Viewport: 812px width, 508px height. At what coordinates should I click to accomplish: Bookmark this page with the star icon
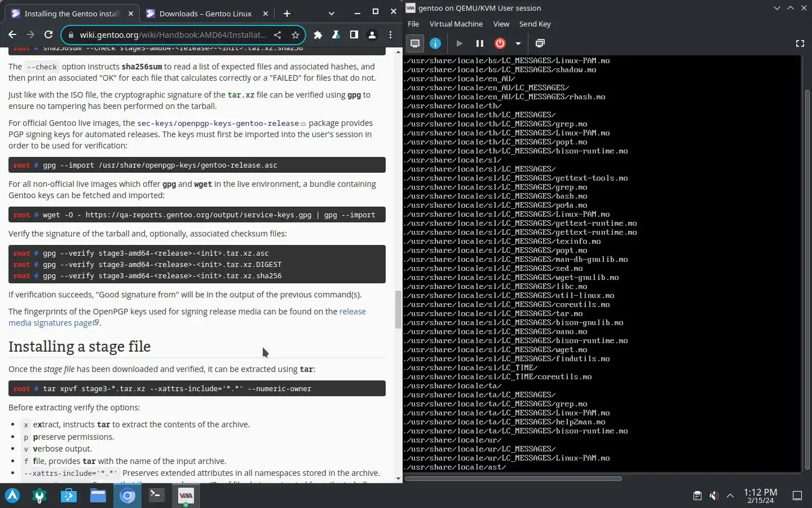[x=295, y=35]
